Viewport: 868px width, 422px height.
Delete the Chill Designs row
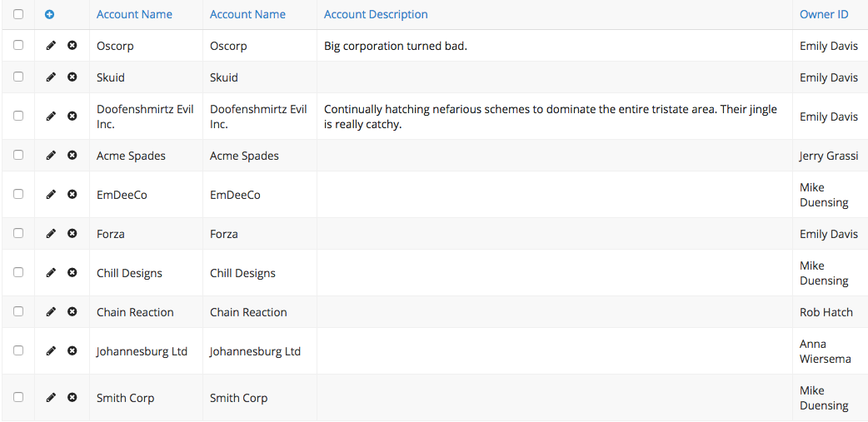[x=72, y=273]
